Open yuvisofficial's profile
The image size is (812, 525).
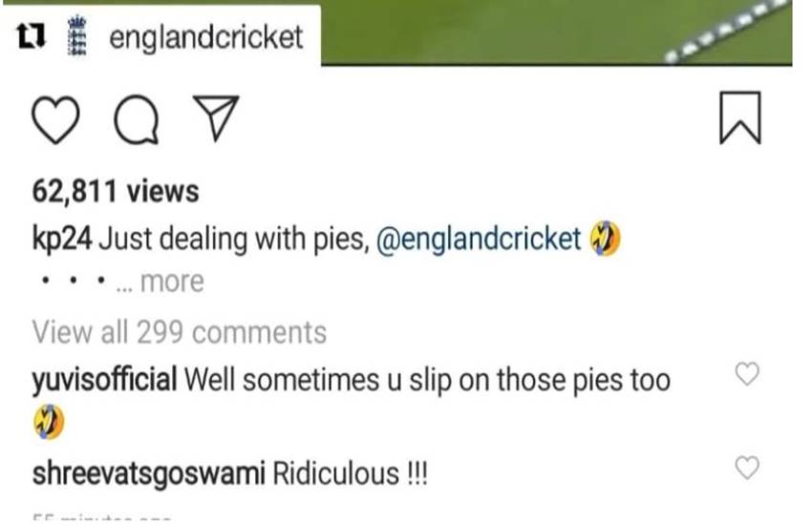click(x=105, y=380)
